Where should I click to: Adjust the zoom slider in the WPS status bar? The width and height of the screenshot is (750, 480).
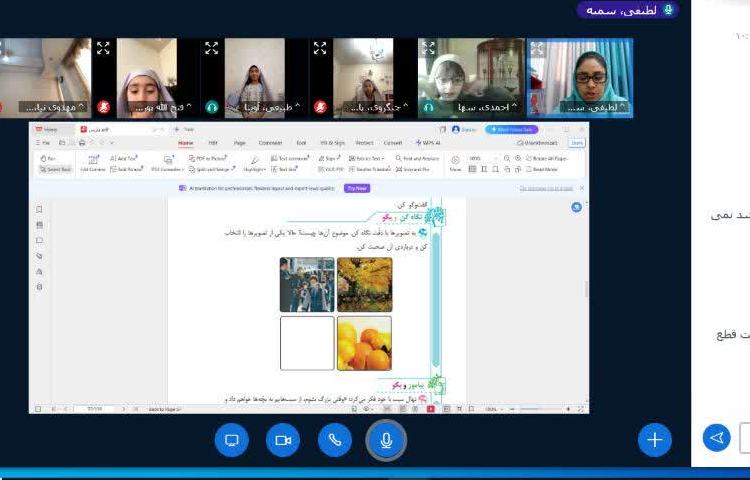click(540, 409)
